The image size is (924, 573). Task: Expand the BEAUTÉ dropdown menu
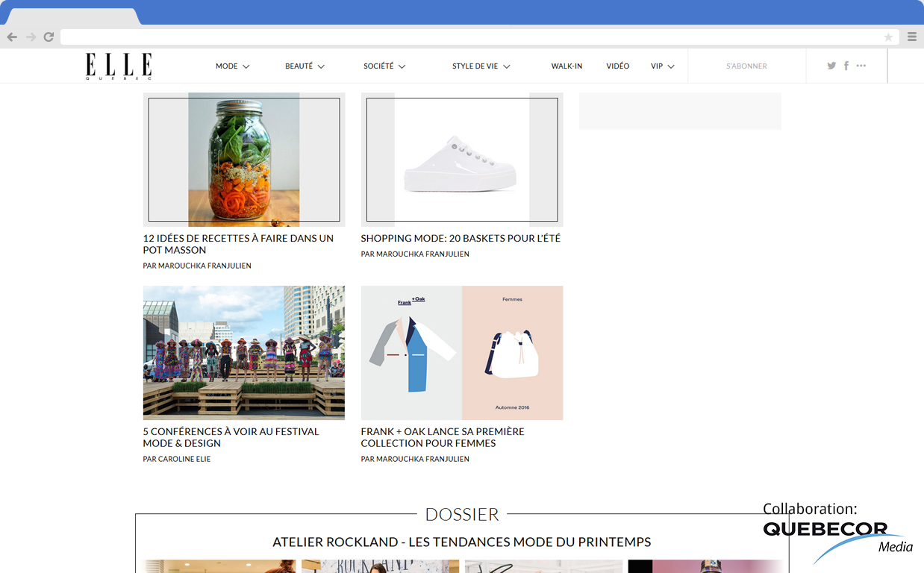(x=305, y=66)
